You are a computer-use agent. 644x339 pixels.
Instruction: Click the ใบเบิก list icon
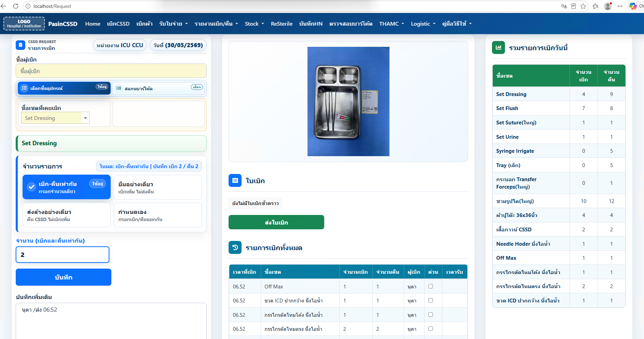[235, 180]
